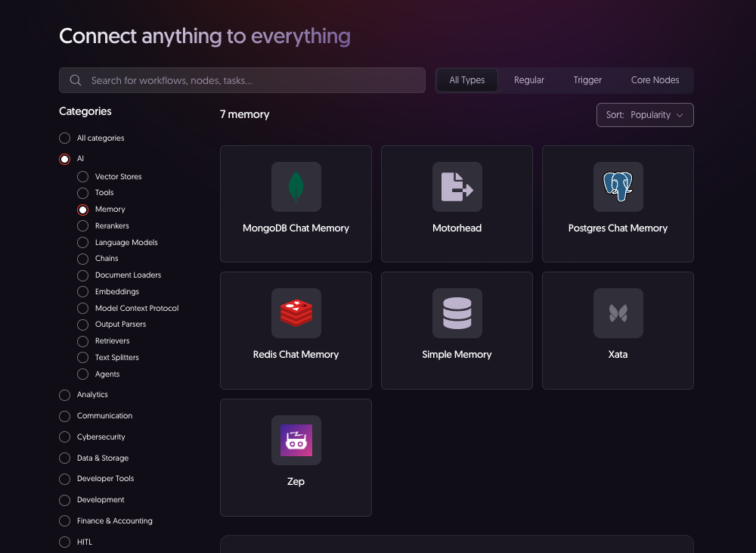Select the All categories radio button
The image size is (756, 553).
(x=64, y=138)
